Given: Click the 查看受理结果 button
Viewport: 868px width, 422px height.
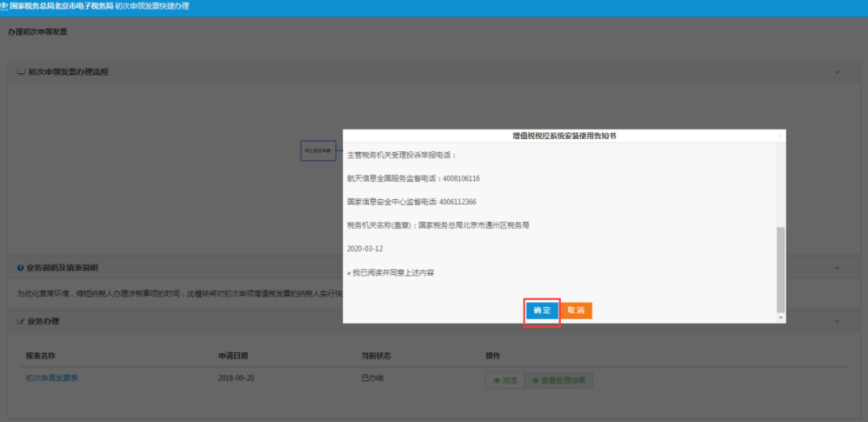Looking at the screenshot, I should [559, 380].
